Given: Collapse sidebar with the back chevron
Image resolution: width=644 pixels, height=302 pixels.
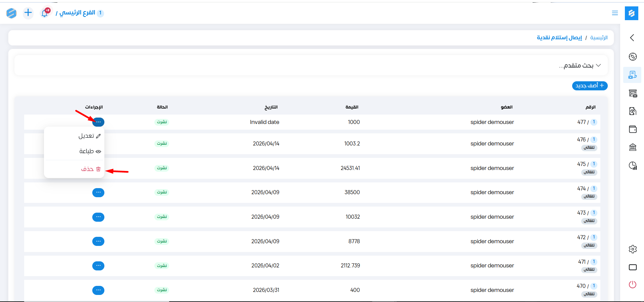Looking at the screenshot, I should point(632,38).
